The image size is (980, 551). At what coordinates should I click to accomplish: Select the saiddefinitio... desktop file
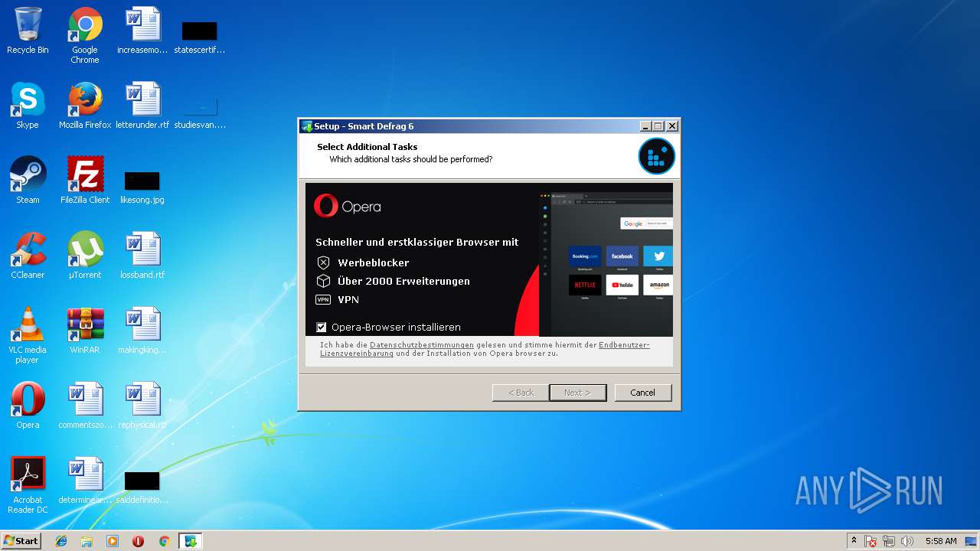142,487
